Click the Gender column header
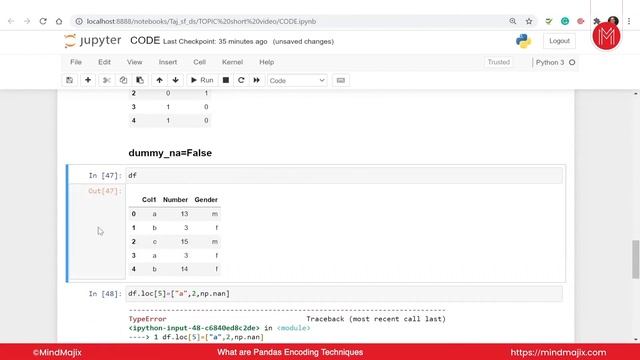The image size is (640, 360). click(206, 200)
